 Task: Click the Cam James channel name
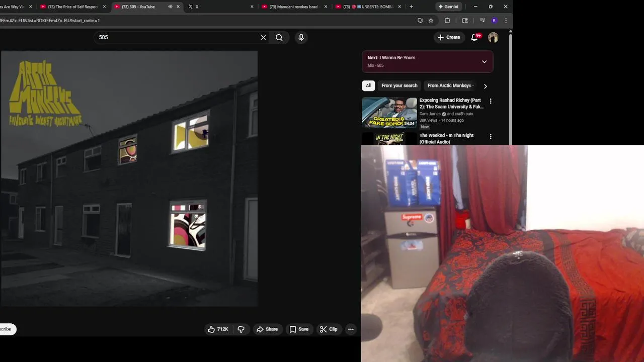pyautogui.click(x=430, y=114)
